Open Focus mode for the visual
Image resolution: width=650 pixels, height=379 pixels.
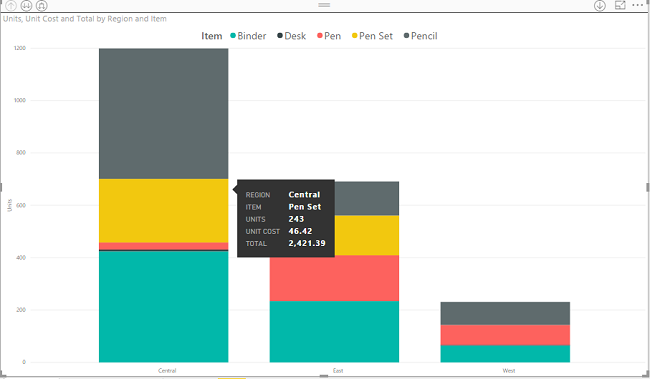click(620, 5)
